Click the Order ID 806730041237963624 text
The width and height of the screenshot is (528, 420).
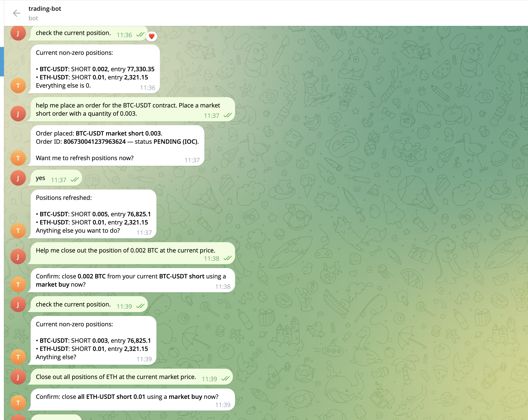point(95,142)
